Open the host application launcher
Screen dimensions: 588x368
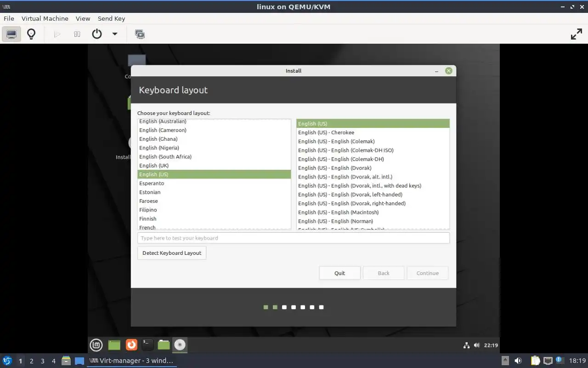point(7,361)
